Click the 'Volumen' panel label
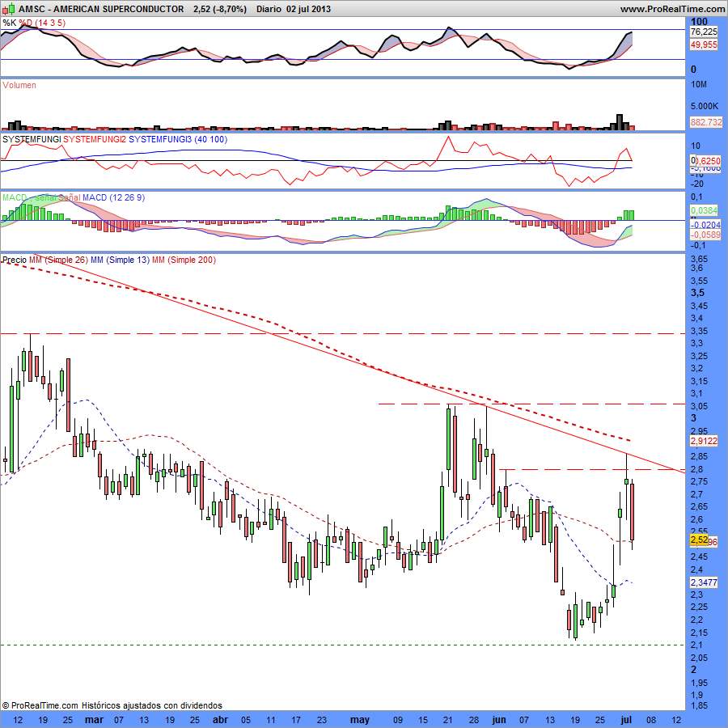 pyautogui.click(x=19, y=85)
